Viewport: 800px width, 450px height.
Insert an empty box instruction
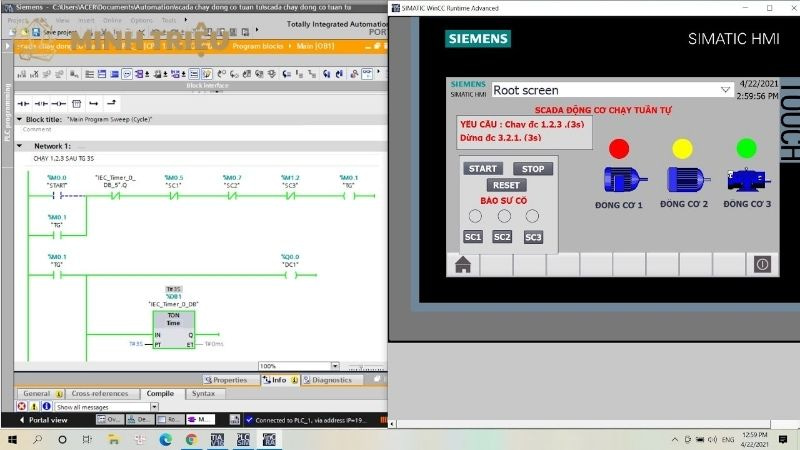coord(75,103)
